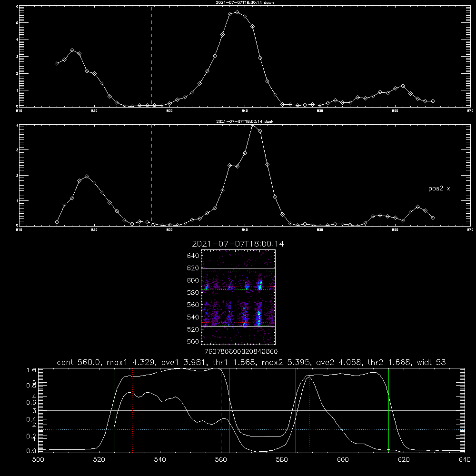Image resolution: width=476 pixels, height=476 pixels.
Task: Click the x-axis label 640 on bottom plot
Action: click(x=465, y=460)
